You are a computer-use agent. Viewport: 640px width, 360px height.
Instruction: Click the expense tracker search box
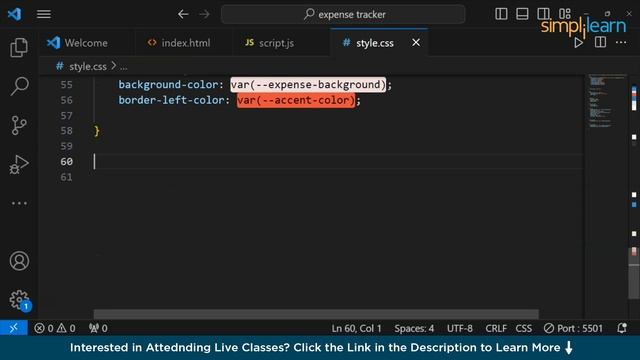pyautogui.click(x=343, y=14)
